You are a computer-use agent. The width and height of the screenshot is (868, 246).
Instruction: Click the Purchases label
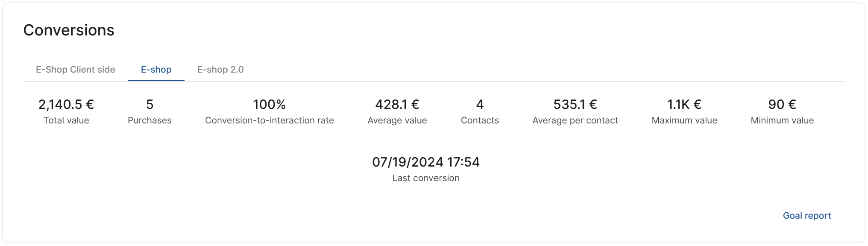(150, 120)
